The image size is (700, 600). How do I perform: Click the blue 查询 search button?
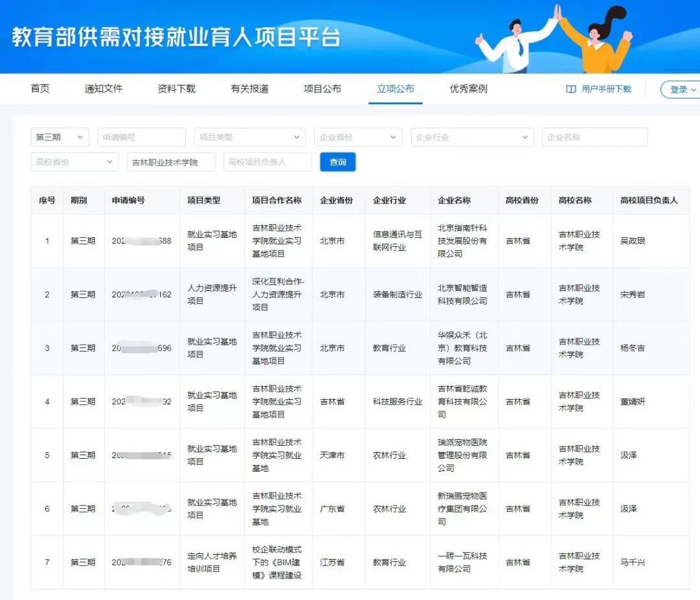click(x=338, y=162)
